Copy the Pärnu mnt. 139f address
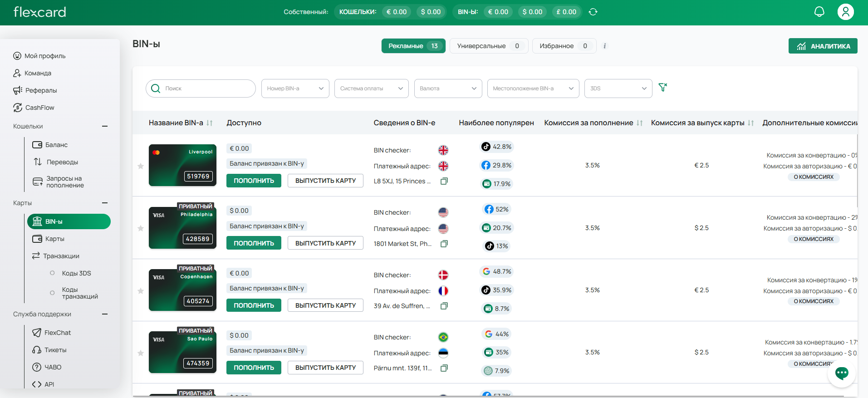 coord(444,368)
